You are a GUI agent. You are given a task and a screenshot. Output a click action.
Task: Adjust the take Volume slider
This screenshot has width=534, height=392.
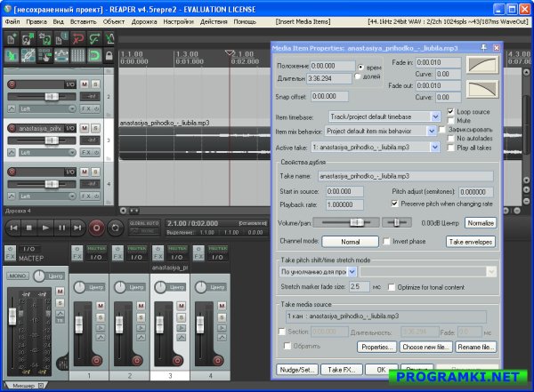tap(346, 222)
